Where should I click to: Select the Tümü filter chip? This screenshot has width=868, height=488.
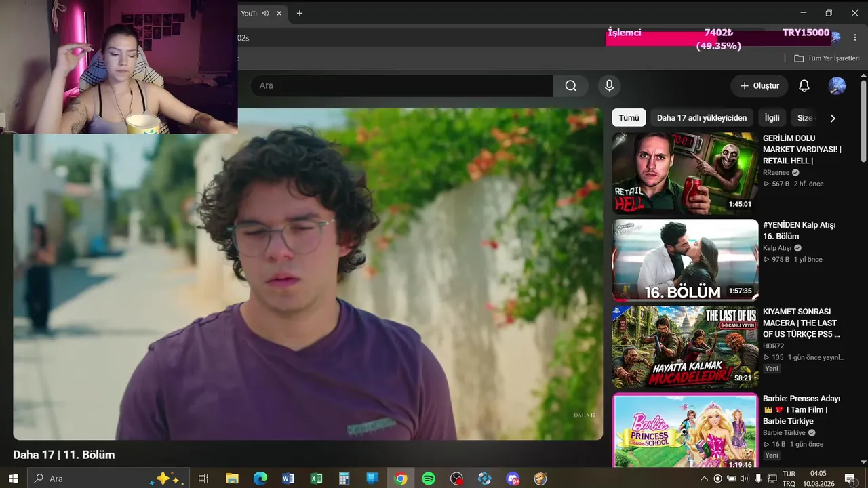pos(629,118)
